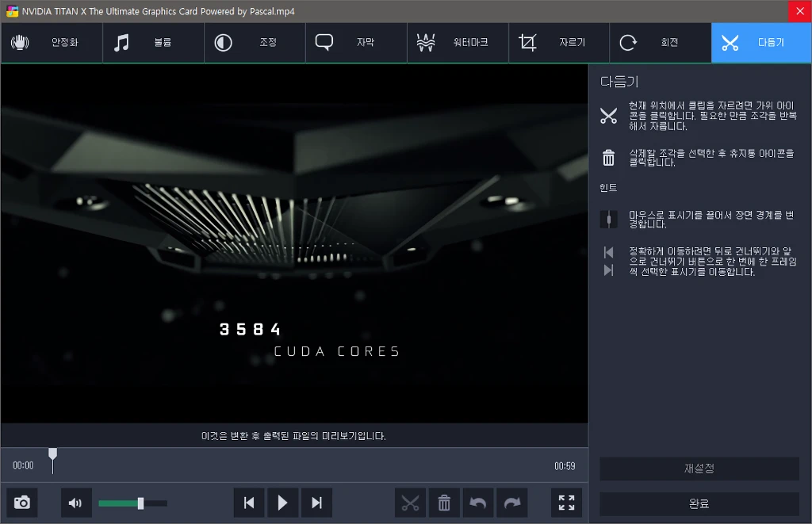The height and width of the screenshot is (524, 812).
Task: Switch to the 볼륨 (volume) tab
Action: pos(153,43)
